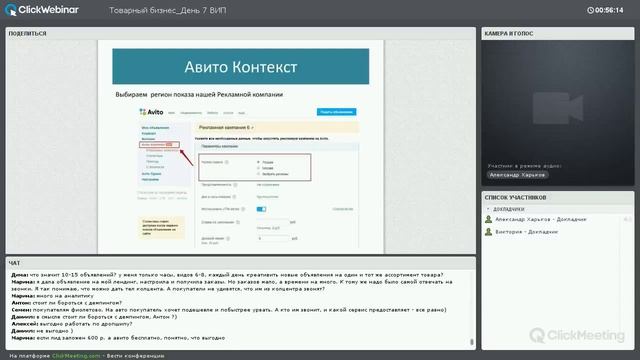Click the daily limit input field on the slide
This screenshot has height=360, width=640.
coord(272,238)
